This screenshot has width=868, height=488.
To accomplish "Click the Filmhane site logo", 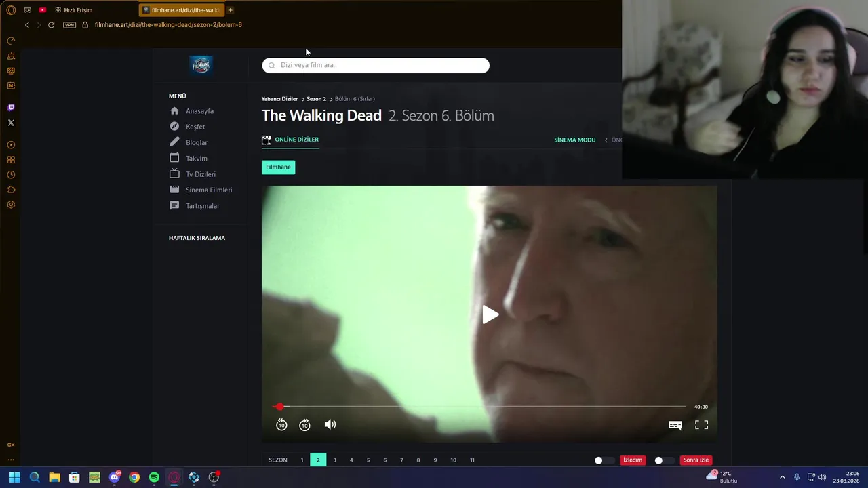I will point(201,65).
